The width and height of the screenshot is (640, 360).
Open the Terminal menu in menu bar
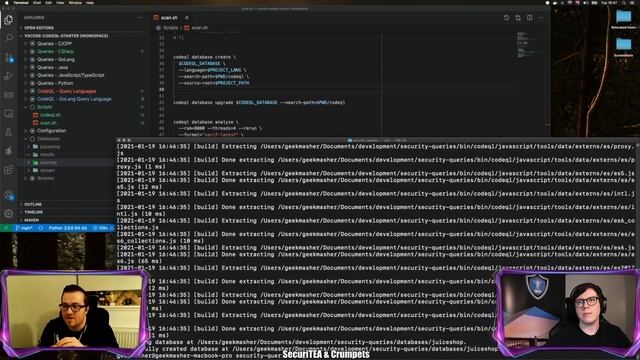pos(21,2)
